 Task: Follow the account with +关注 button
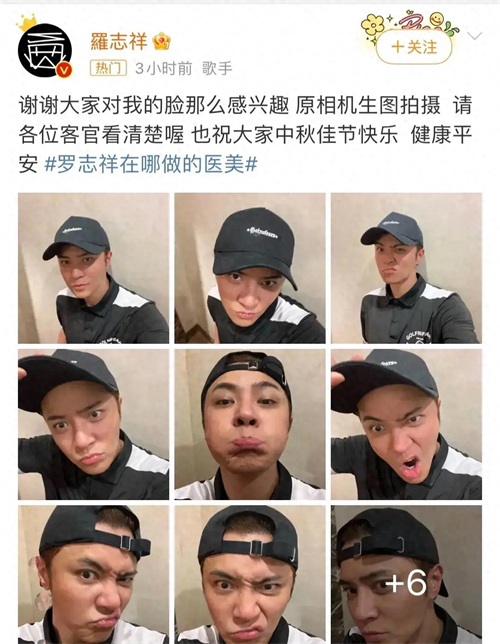point(414,47)
